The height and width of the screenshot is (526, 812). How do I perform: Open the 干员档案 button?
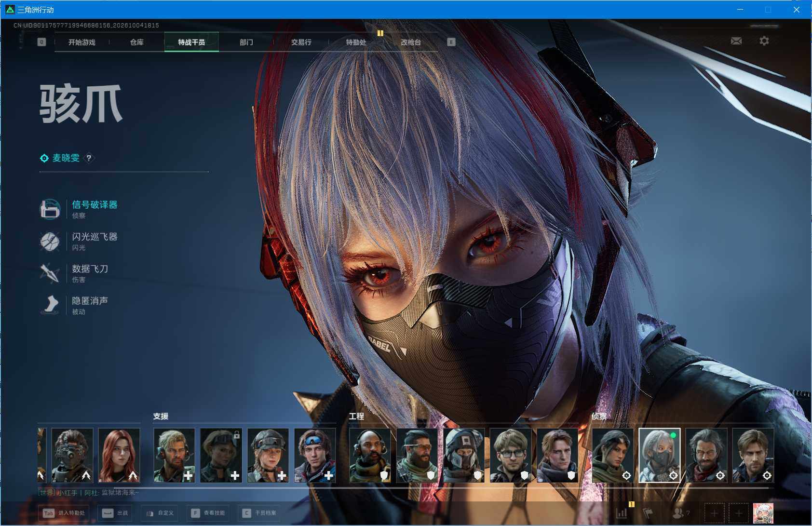(x=259, y=513)
